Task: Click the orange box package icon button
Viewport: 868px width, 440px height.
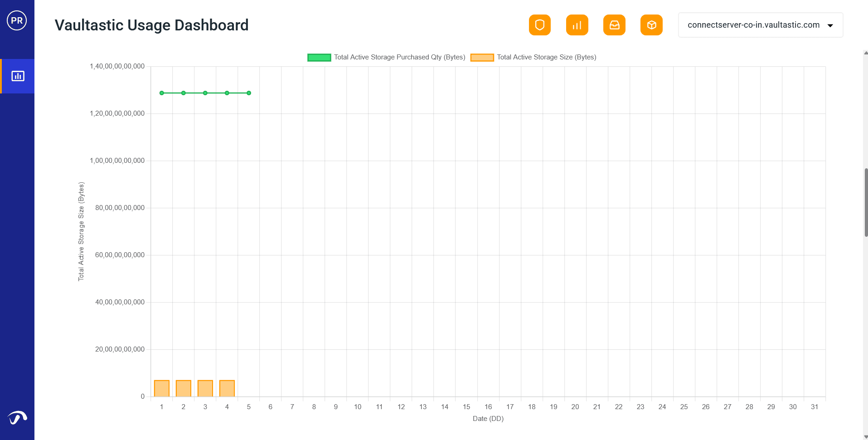Action: pyautogui.click(x=651, y=25)
